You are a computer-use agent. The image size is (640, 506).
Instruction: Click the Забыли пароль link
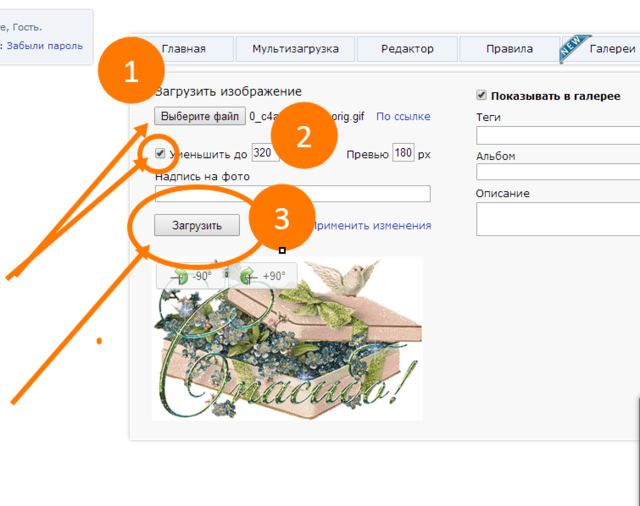click(44, 46)
